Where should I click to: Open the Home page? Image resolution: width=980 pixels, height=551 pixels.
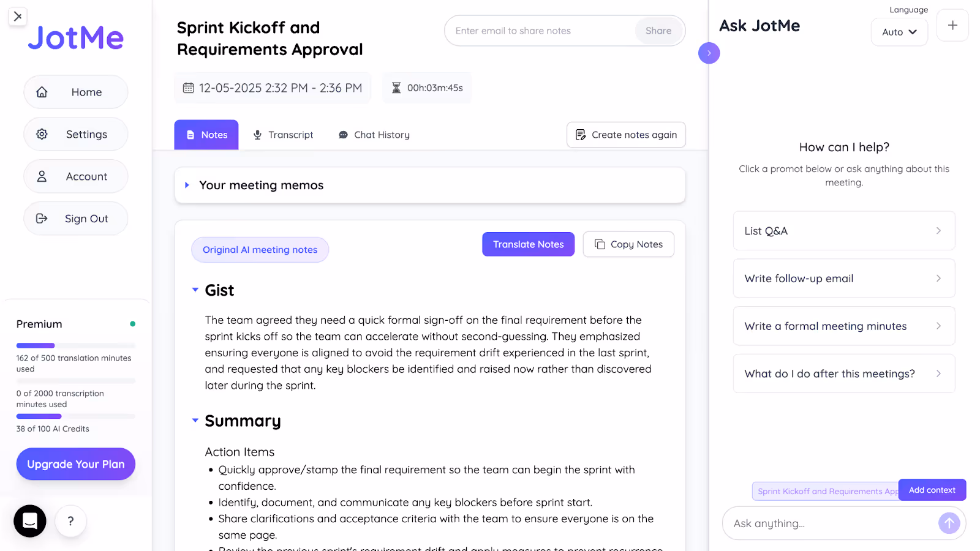[x=76, y=92]
